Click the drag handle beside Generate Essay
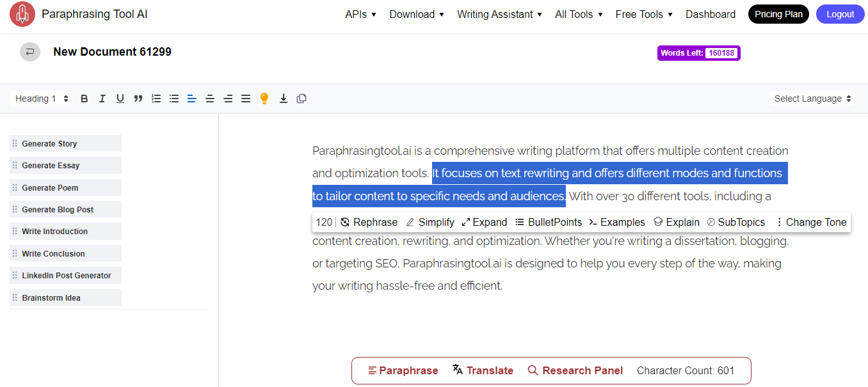This screenshot has width=868, height=387. pos(15,166)
